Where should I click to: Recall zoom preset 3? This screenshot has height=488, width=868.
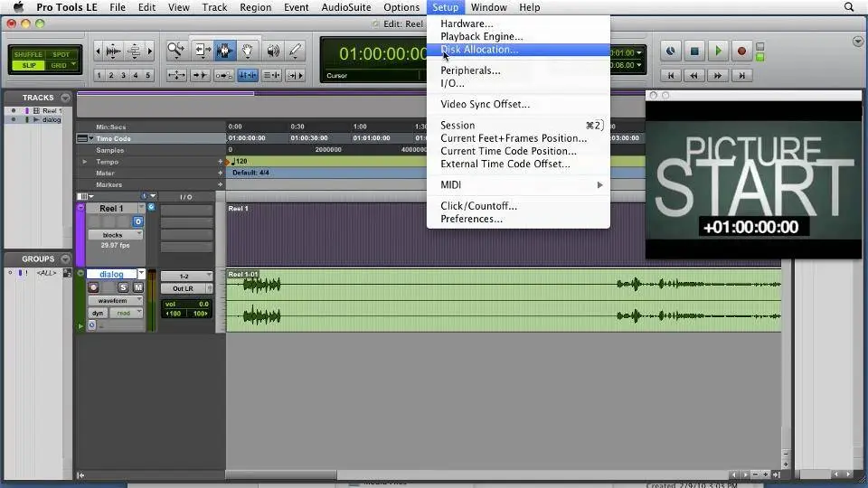click(x=124, y=75)
